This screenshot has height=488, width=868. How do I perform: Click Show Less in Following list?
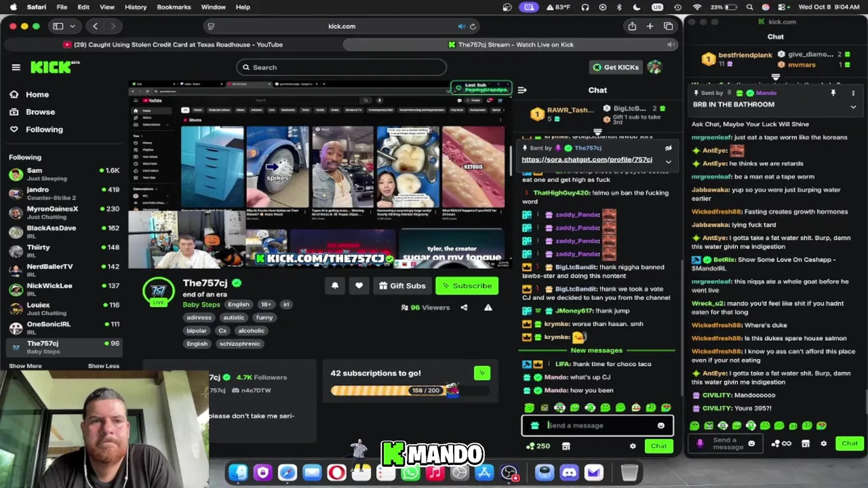click(x=103, y=366)
